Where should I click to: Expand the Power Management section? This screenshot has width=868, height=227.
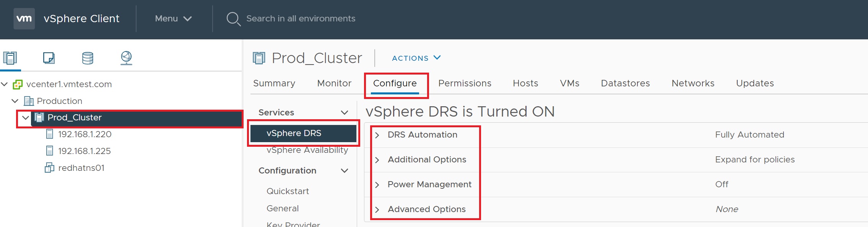(377, 185)
